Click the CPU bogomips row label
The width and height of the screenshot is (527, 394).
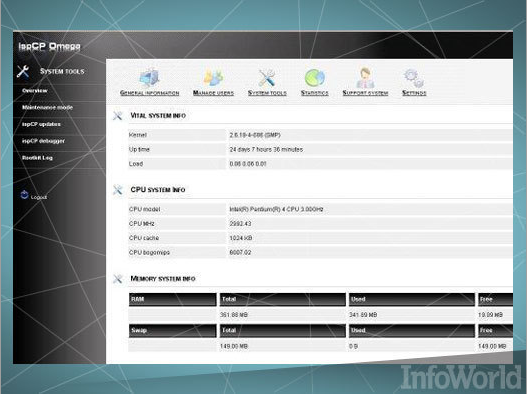pyautogui.click(x=149, y=252)
